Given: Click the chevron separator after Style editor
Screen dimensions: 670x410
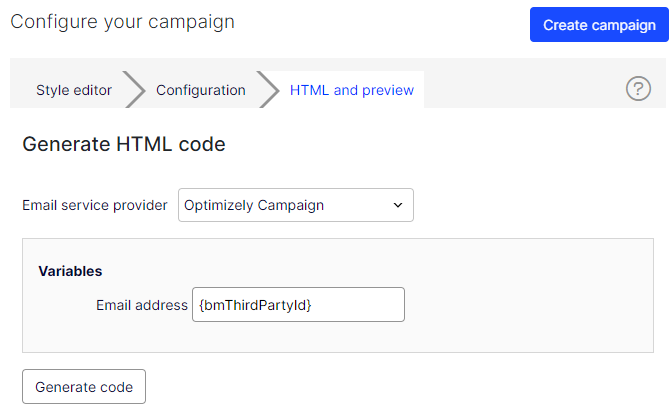Looking at the screenshot, I should (135, 89).
